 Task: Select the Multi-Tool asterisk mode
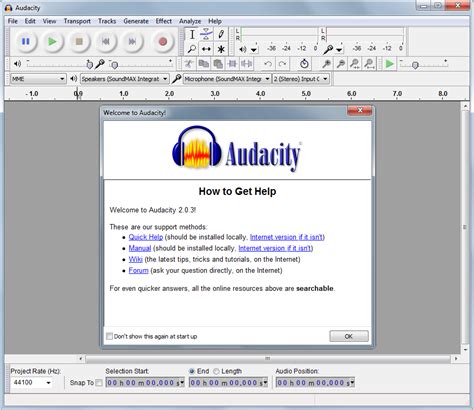tap(221, 49)
